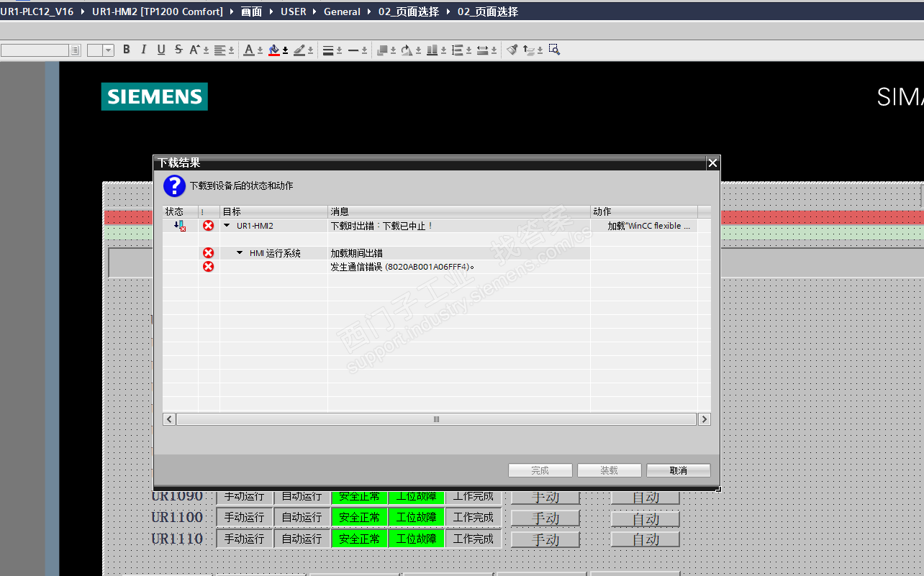Viewport: 924px width, 576px height.
Task: Click the 装载 button in the dialog
Action: (610, 470)
